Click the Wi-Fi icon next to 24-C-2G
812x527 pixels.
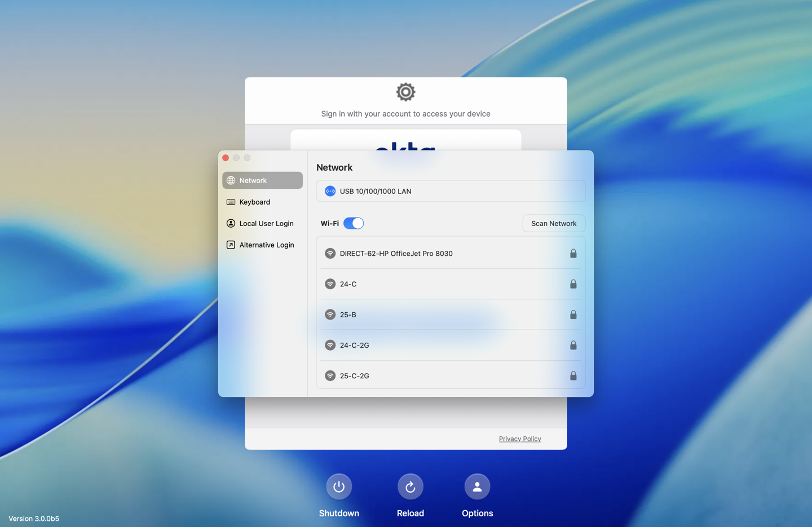(x=330, y=345)
